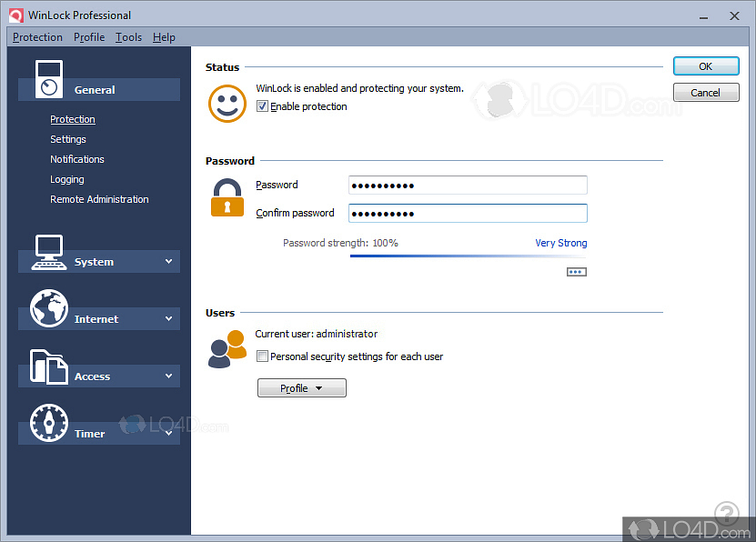
Task: Expand the System category
Action: pos(168,261)
